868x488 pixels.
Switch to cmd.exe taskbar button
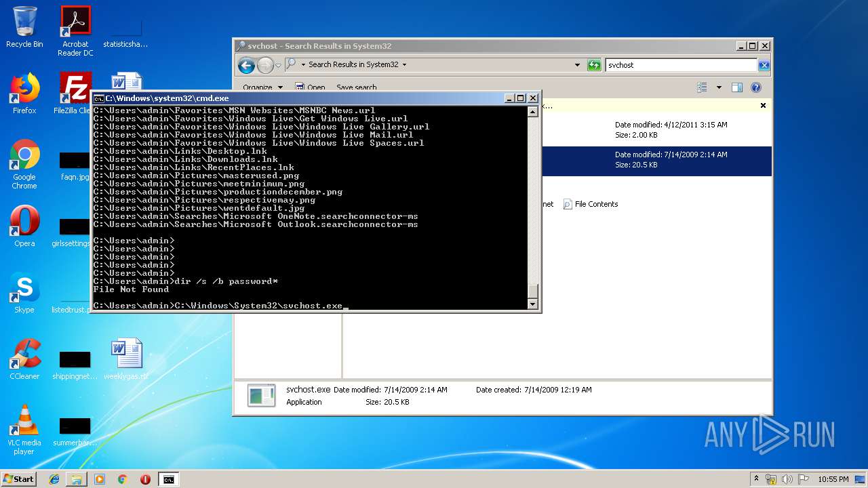pos(168,479)
